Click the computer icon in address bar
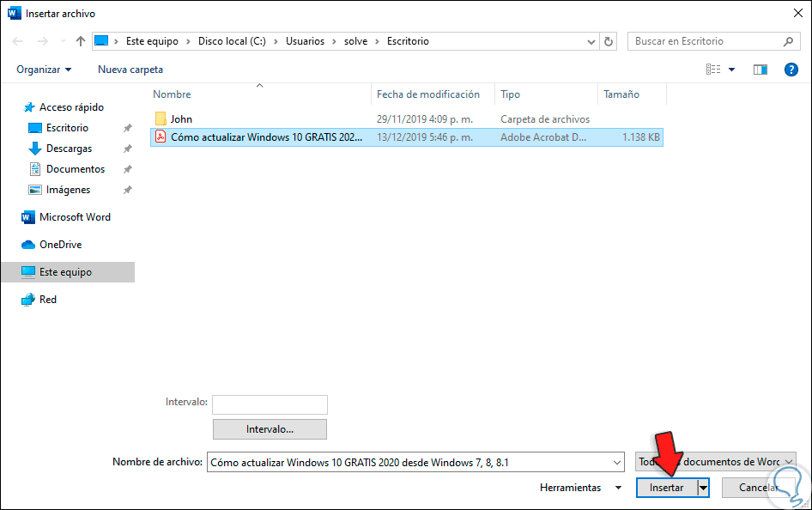 (101, 41)
